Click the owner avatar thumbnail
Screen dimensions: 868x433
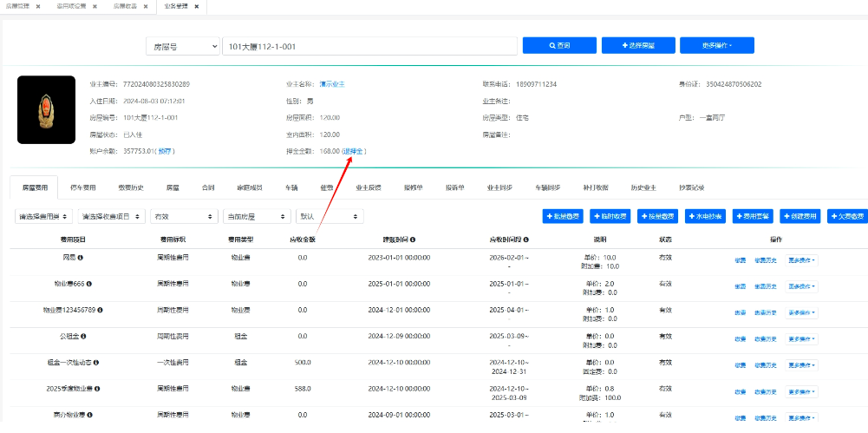point(46,109)
